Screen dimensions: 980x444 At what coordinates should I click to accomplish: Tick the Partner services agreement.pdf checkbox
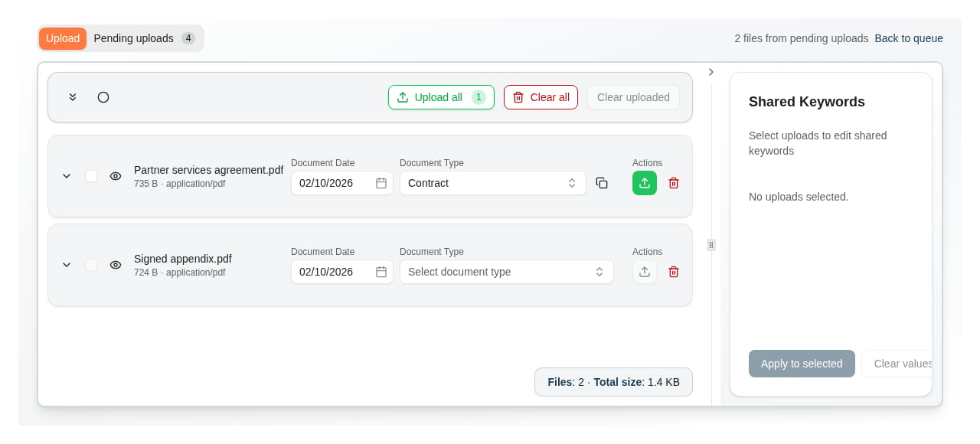pyautogui.click(x=91, y=176)
